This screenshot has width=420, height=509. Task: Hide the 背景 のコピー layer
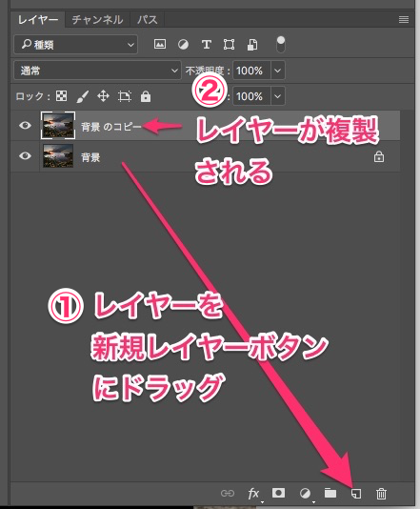tap(25, 125)
